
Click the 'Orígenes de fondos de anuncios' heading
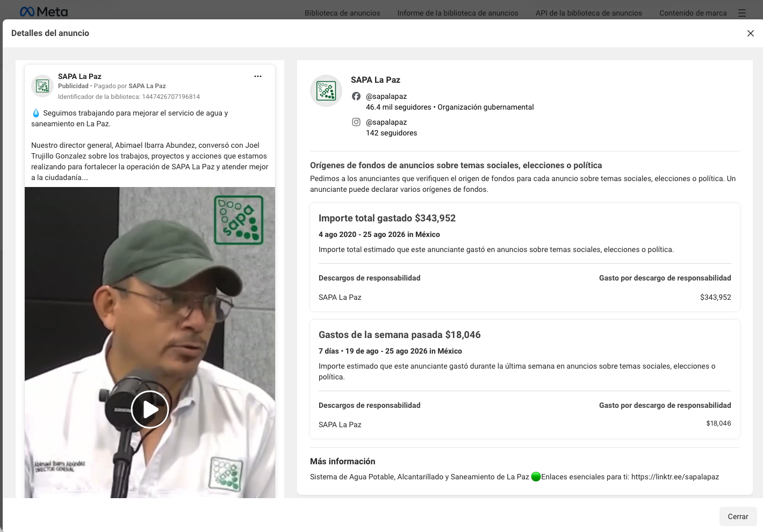456,166
